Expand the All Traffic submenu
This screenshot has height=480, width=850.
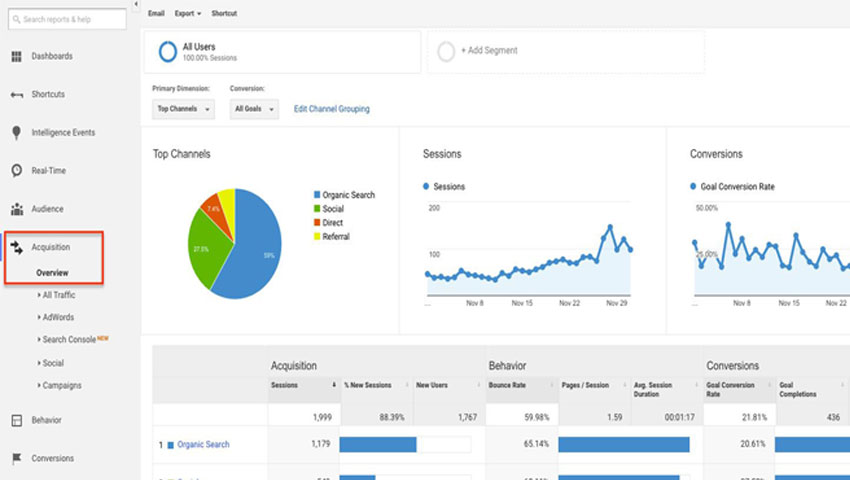click(58, 295)
